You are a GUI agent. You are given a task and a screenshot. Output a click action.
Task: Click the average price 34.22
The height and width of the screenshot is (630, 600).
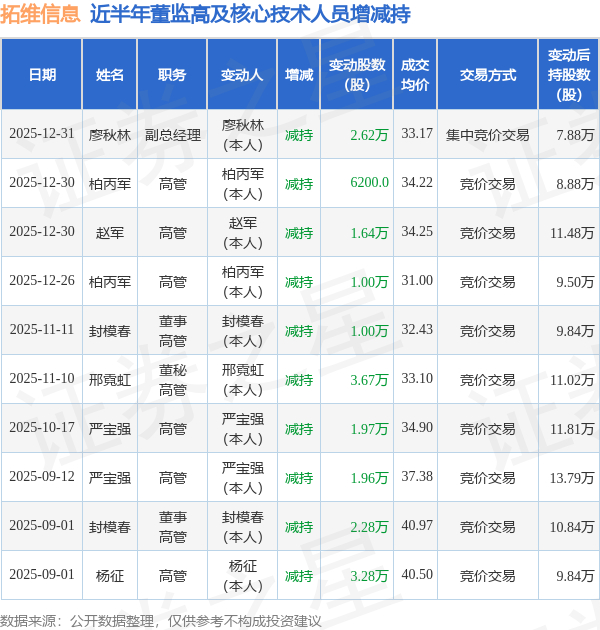click(x=417, y=182)
